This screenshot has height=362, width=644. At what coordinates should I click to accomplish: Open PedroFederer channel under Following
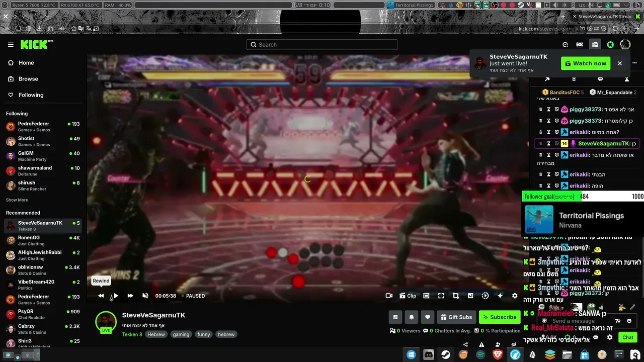(43, 127)
